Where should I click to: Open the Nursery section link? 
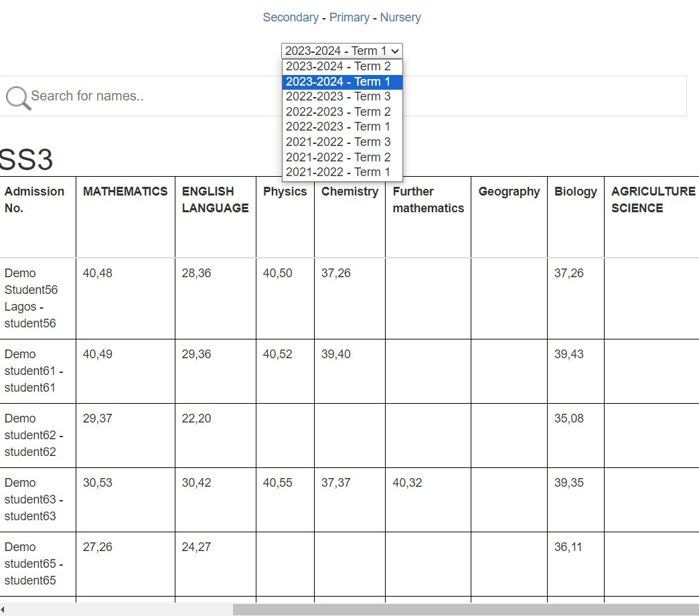pyautogui.click(x=400, y=17)
